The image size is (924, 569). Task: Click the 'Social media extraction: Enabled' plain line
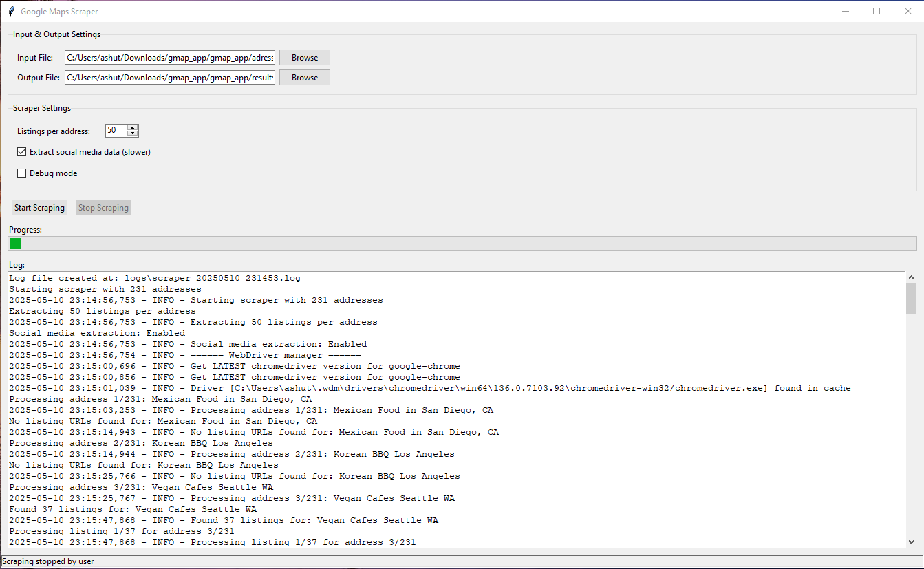click(97, 333)
